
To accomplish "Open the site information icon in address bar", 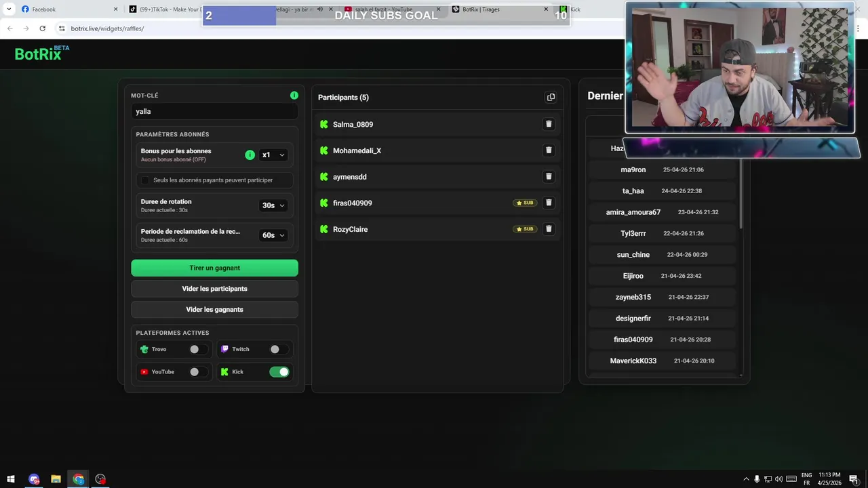I will coord(62,28).
